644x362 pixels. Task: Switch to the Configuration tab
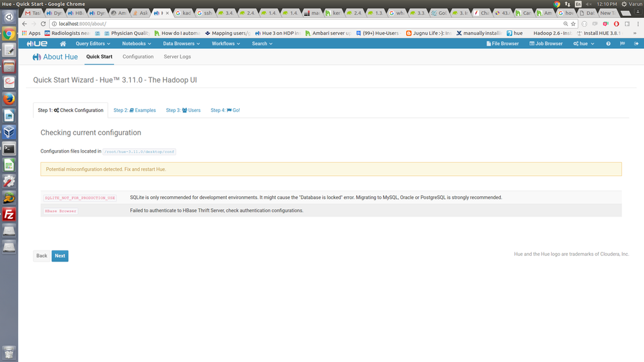138,57
